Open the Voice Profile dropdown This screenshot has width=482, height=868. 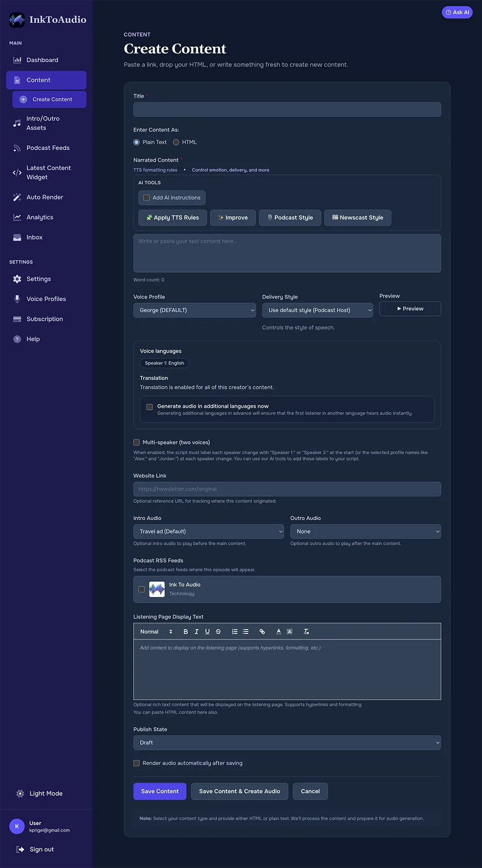[195, 310]
